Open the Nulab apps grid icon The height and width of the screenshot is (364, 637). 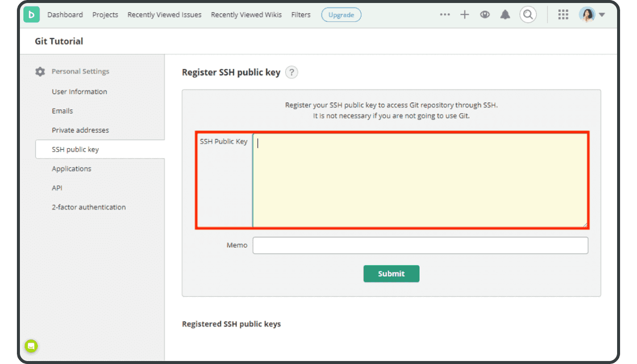pyautogui.click(x=563, y=14)
